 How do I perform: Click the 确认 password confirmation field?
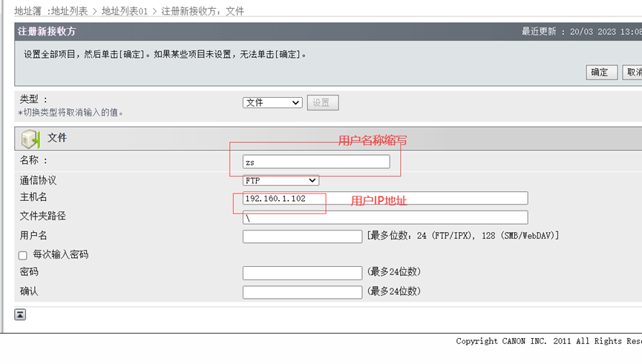[302, 292]
